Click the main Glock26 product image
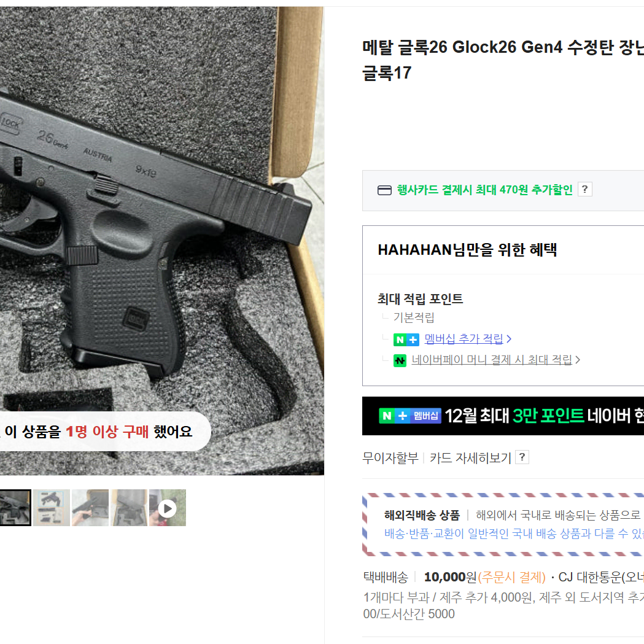The image size is (644, 644). click(x=162, y=241)
